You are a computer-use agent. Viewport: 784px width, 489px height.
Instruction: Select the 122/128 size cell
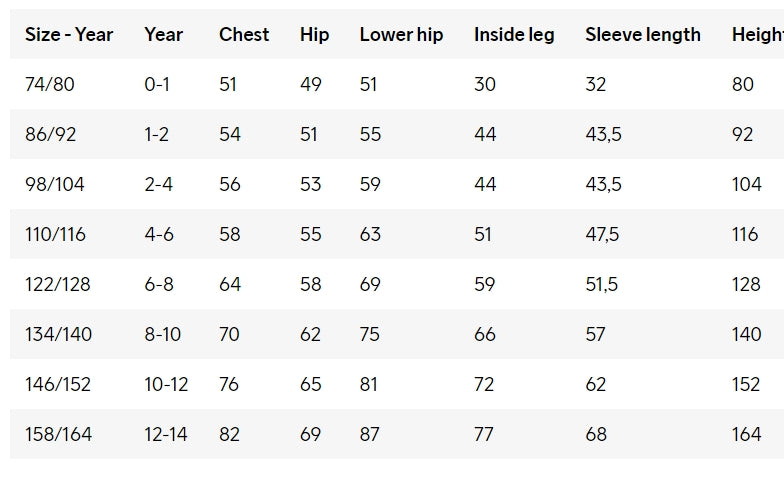[x=57, y=284]
